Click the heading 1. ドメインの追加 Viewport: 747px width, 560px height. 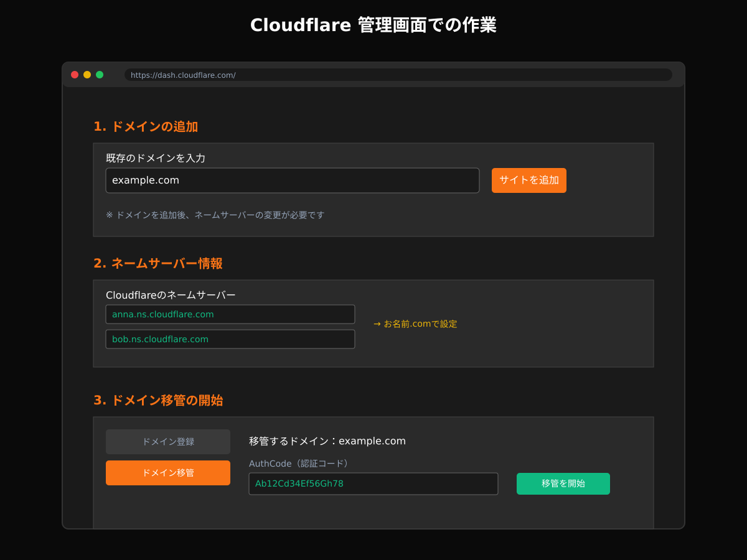[146, 126]
